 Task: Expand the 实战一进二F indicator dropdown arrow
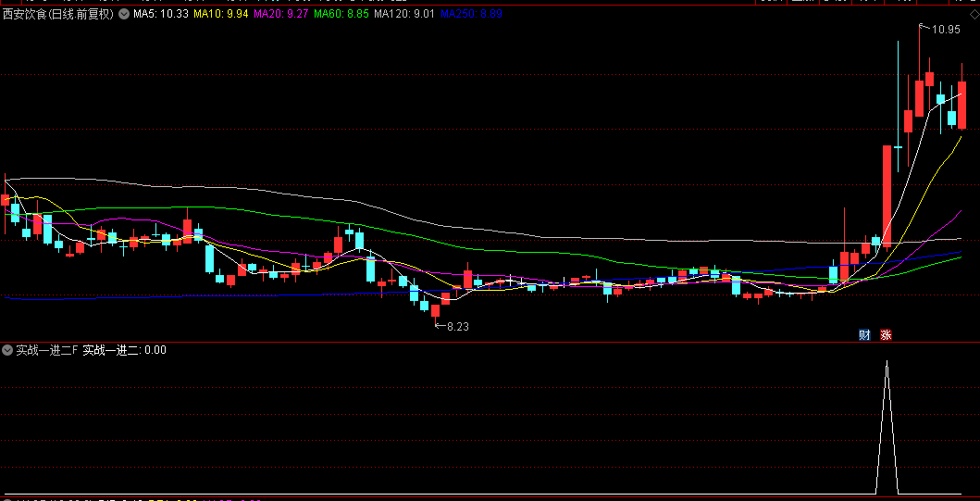(7, 350)
